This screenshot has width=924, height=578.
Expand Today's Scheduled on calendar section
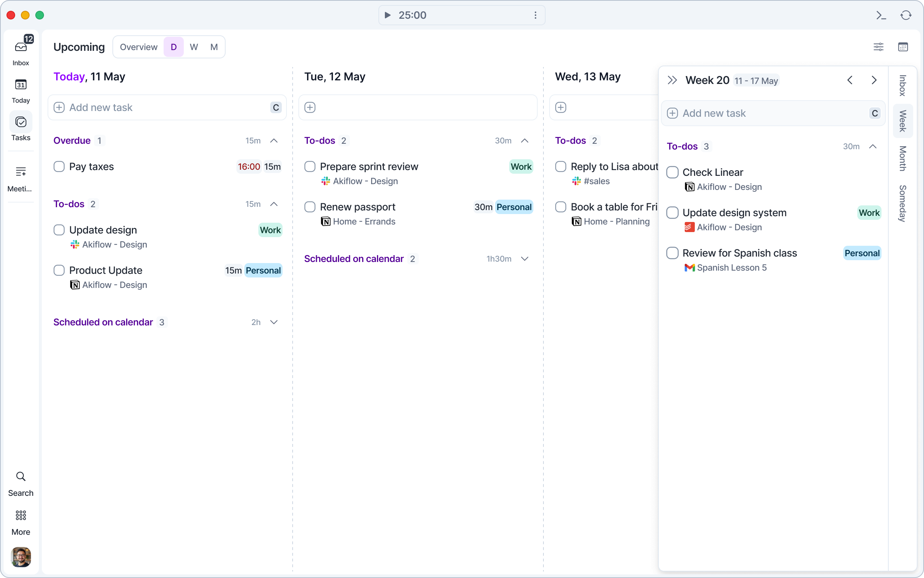(x=274, y=322)
